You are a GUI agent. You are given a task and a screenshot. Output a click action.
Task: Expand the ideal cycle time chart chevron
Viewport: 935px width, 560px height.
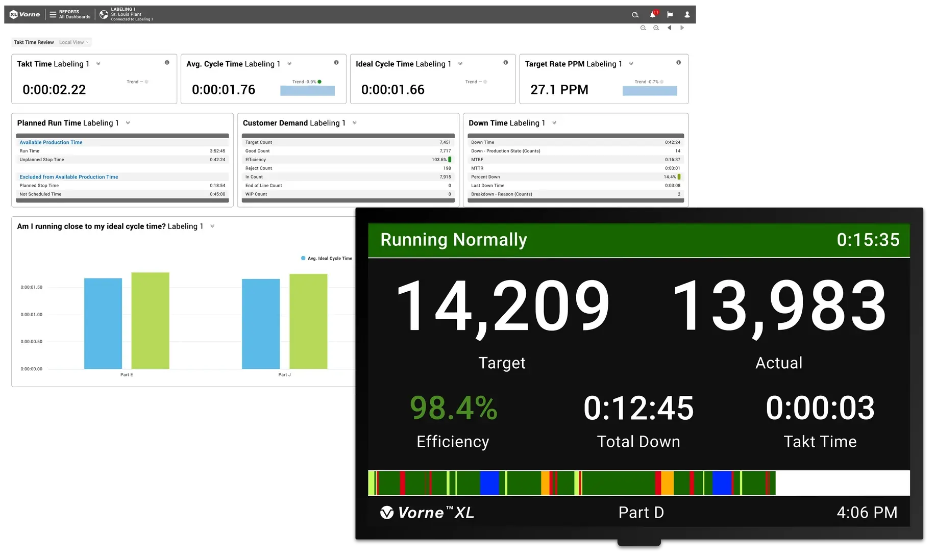click(x=212, y=226)
